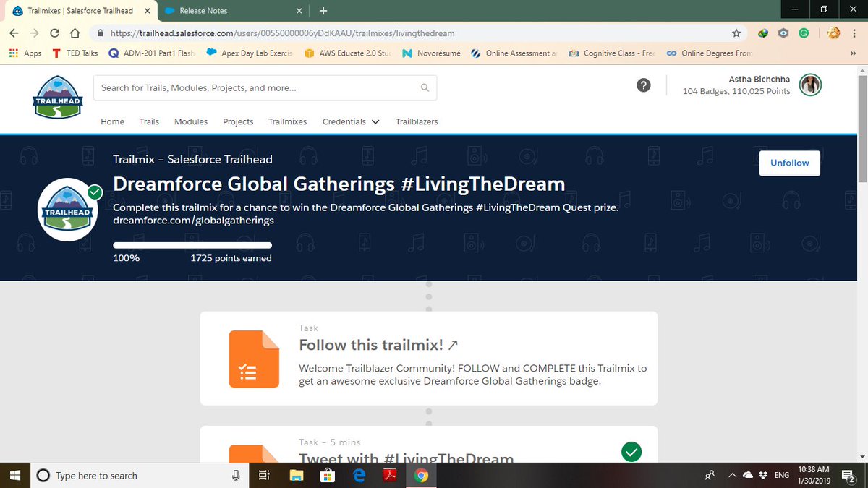Click the trailmix Trailhead badge image
Screen dimensions: 868x488
coord(67,210)
